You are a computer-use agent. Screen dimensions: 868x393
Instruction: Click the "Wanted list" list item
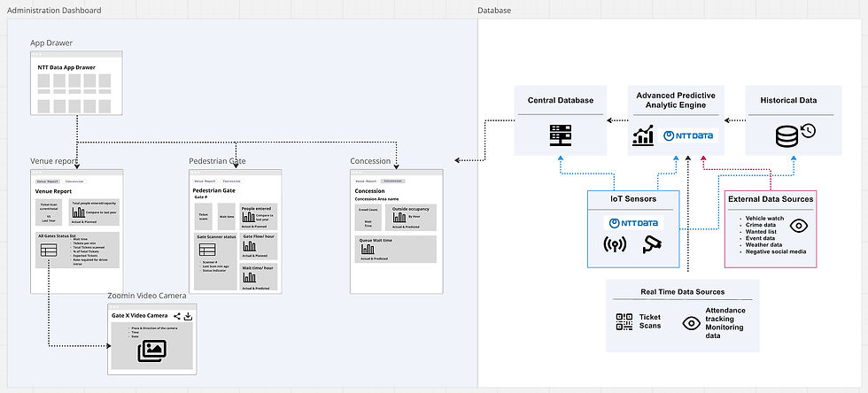[763, 232]
